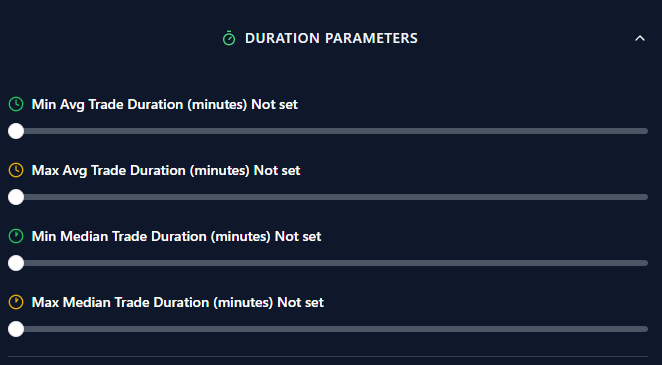Image resolution: width=662 pixels, height=365 pixels.
Task: Click the yellow clock icon for Max Median Trade Duration
Action: coord(16,302)
